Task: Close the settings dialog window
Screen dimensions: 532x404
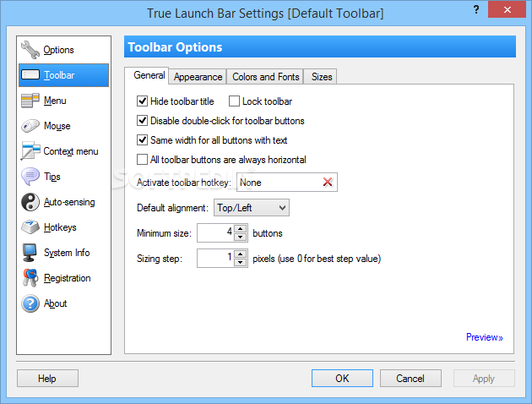Action: pos(507,9)
